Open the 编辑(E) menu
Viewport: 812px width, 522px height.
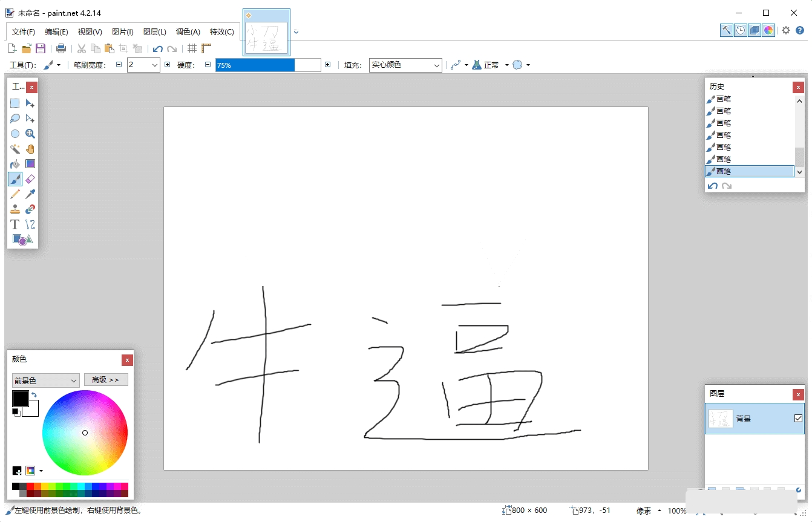coord(56,31)
